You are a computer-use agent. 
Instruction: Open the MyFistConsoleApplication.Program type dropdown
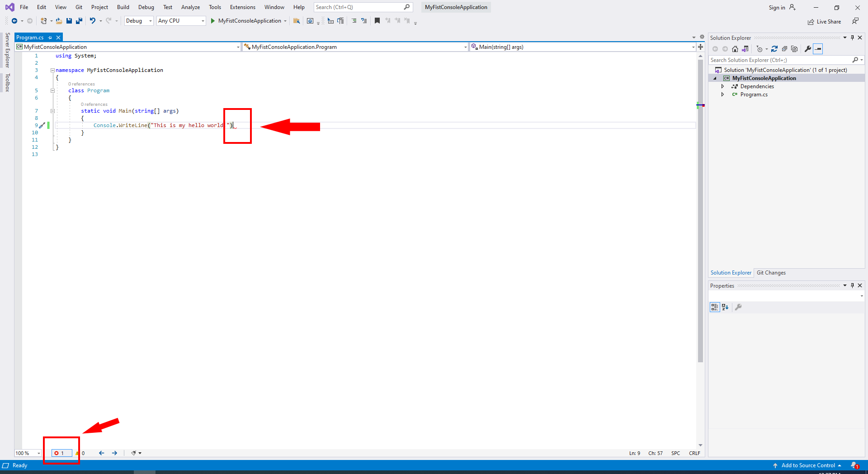coord(355,47)
